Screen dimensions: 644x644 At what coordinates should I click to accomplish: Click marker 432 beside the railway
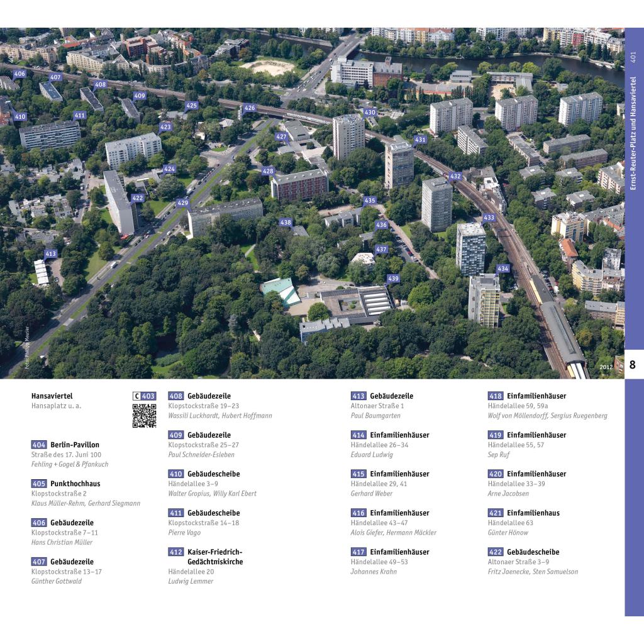[455, 176]
